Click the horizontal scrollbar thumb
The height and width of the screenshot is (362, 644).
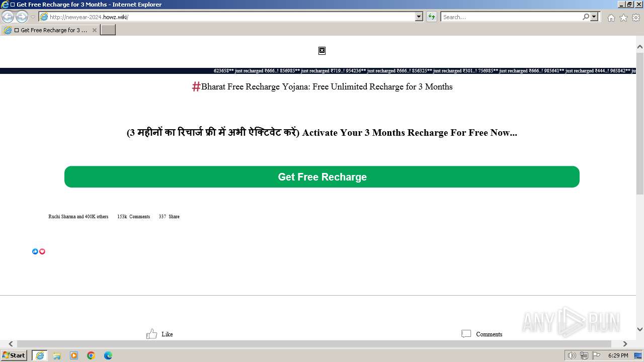(314, 344)
